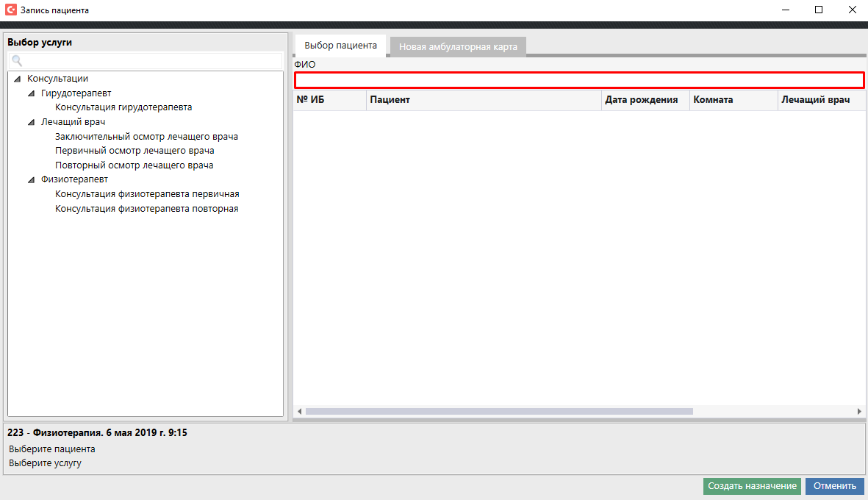Collapse the Физиотерапевт branch

point(31,180)
